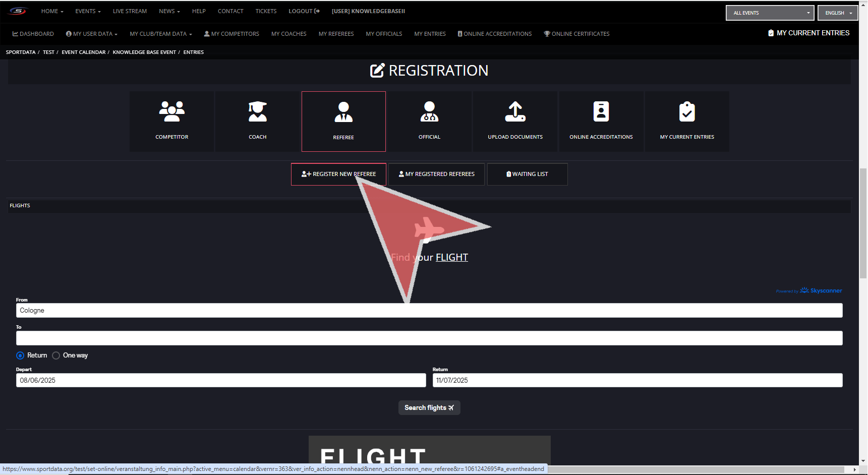This screenshot has height=475, width=868.
Task: Expand the All Events dropdown
Action: 770,13
